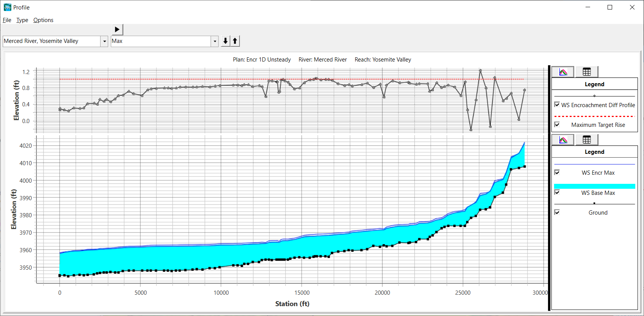The height and width of the screenshot is (316, 644).
Task: Uncheck WS Encroachment Diff Profile checkbox
Action: pyautogui.click(x=557, y=104)
